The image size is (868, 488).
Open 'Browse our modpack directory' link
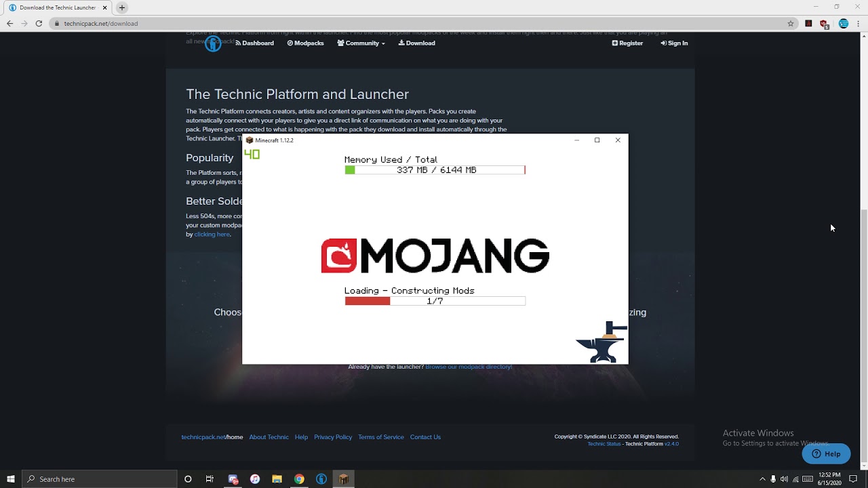point(469,367)
